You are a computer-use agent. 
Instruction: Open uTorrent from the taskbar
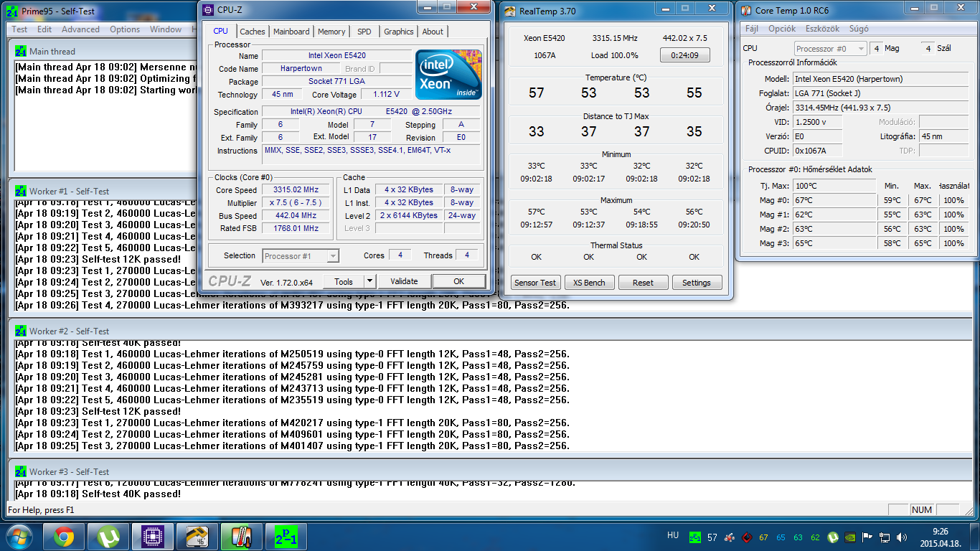tap(108, 537)
